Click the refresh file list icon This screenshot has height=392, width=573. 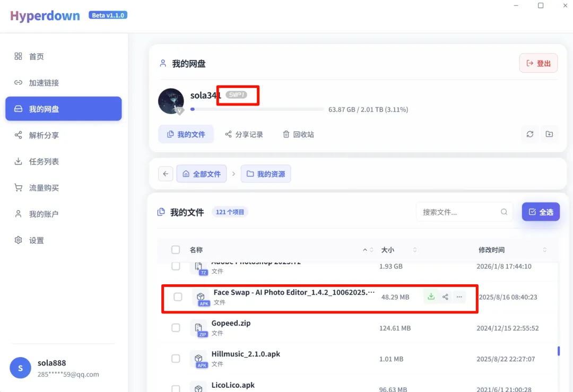[x=530, y=134]
